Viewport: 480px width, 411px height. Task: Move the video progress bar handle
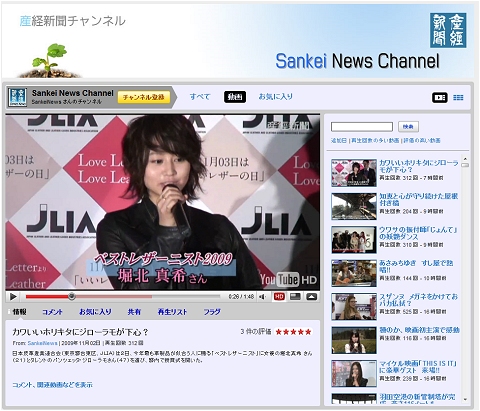[71, 296]
